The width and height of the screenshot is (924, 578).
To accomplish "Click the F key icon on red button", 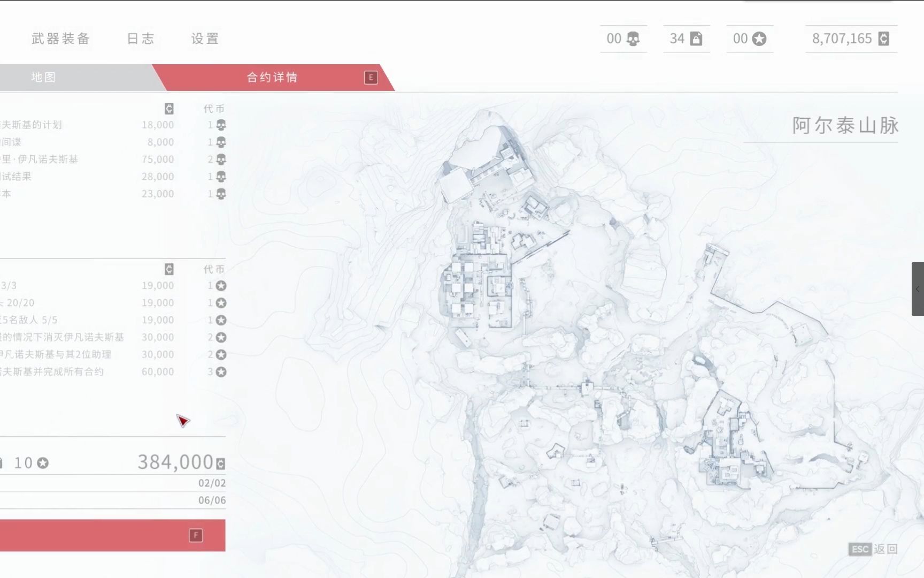I will coord(196,535).
